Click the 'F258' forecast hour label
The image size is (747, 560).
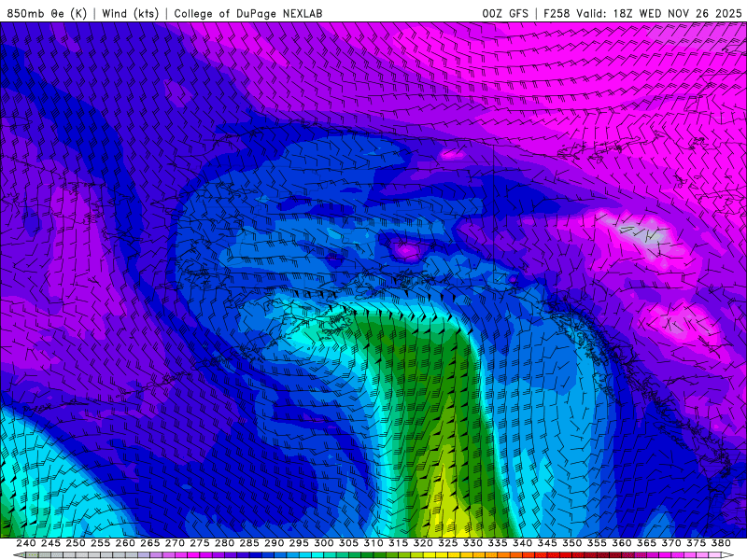click(557, 13)
